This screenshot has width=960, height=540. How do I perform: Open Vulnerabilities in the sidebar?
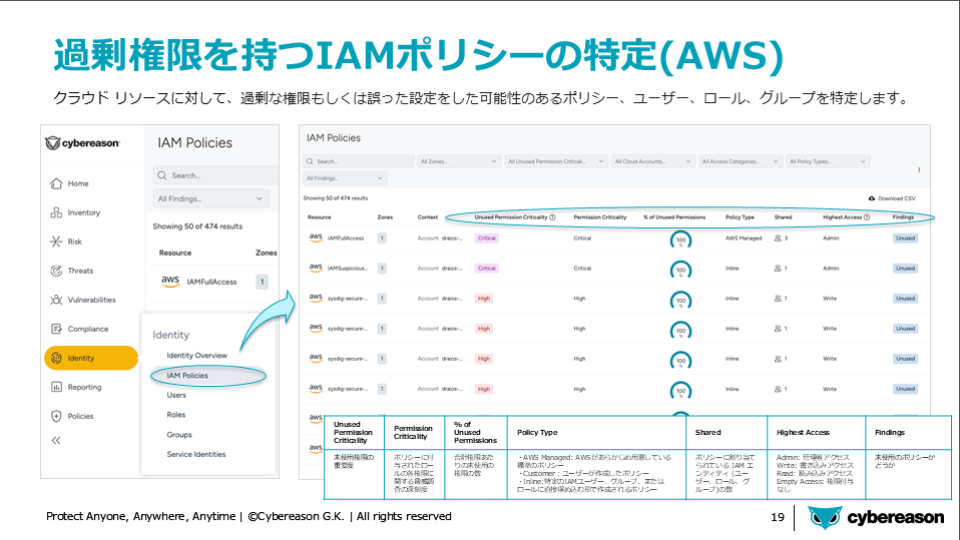83,299
